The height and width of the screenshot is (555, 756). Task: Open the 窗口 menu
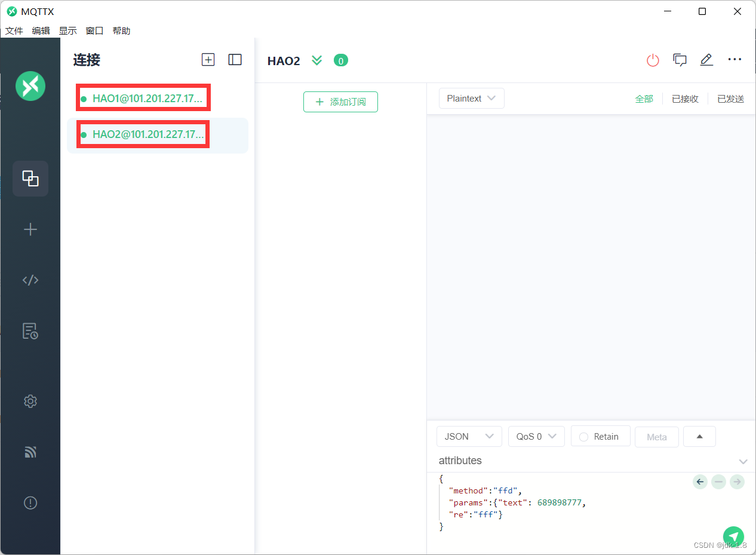(95, 30)
